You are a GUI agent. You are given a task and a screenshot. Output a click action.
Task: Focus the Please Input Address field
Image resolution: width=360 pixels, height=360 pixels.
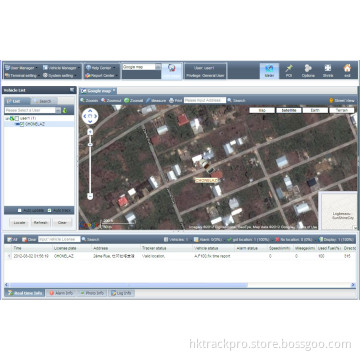pyautogui.click(x=205, y=100)
